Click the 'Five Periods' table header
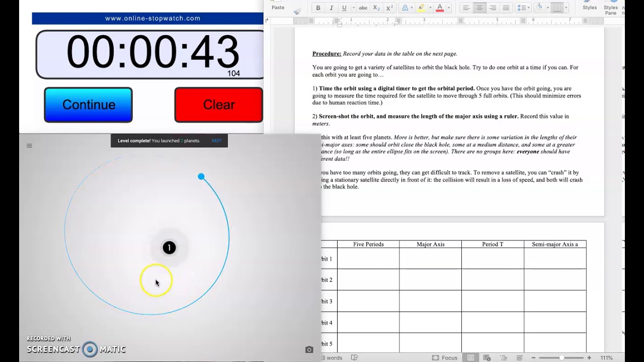This screenshot has height=362, width=644. 368,244
